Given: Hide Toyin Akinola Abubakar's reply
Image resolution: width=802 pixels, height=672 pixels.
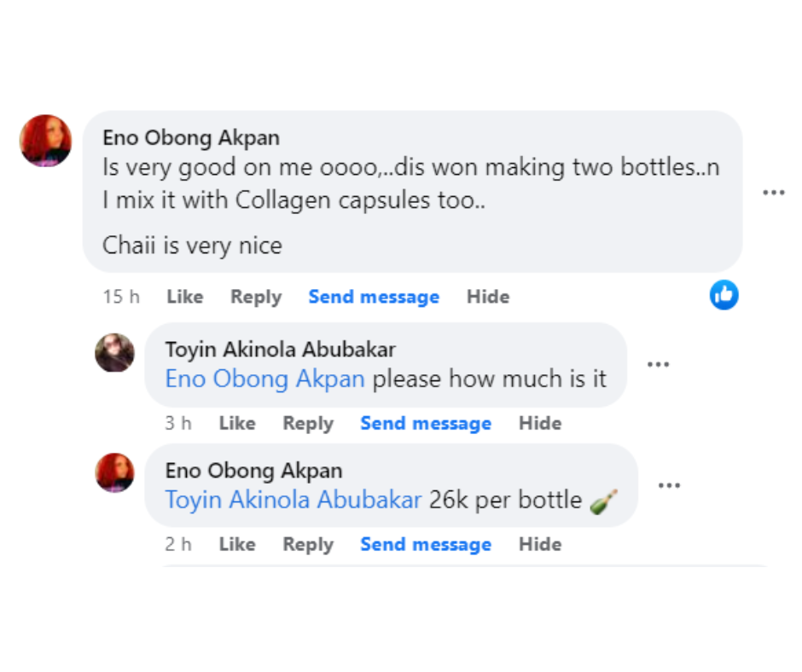Looking at the screenshot, I should pyautogui.click(x=539, y=423).
